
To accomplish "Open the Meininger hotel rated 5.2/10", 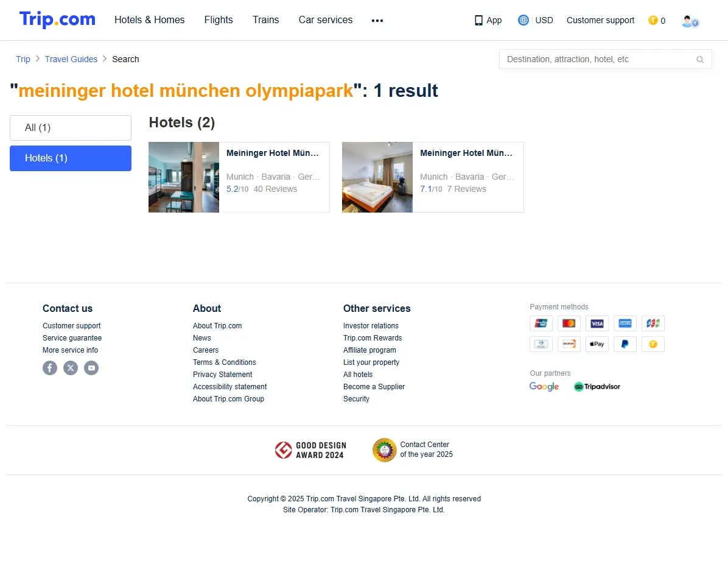I will 239,177.
